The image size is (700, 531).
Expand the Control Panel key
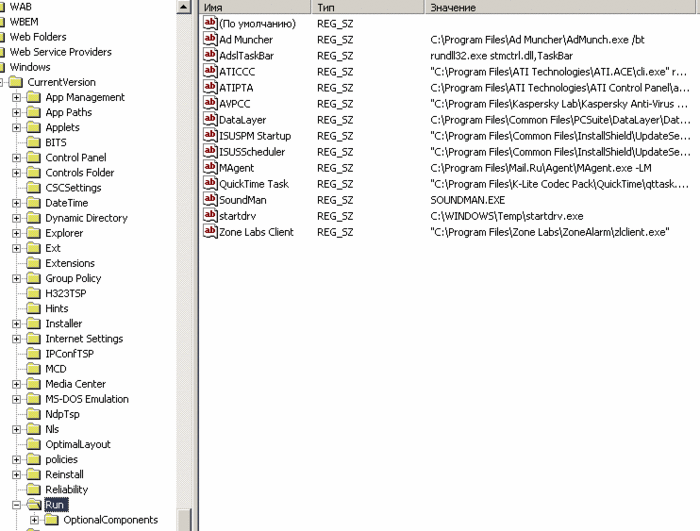(x=17, y=158)
